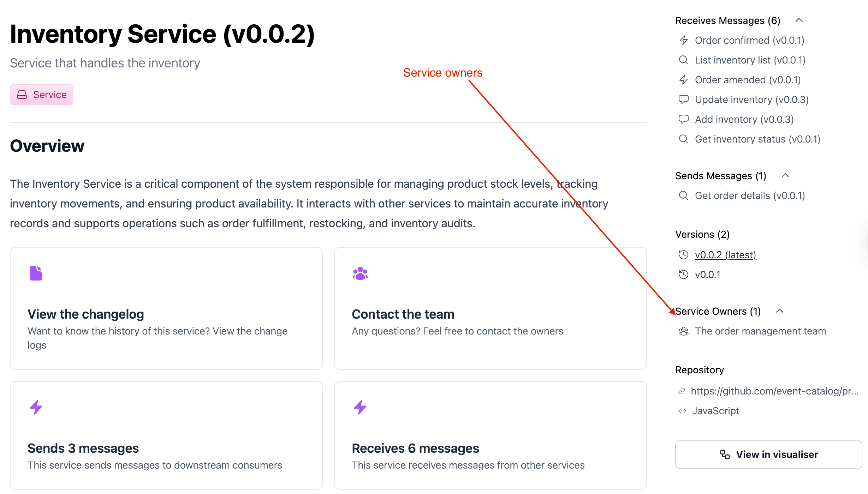Open the GitHub repository link
This screenshot has width=868, height=494.
[769, 391]
